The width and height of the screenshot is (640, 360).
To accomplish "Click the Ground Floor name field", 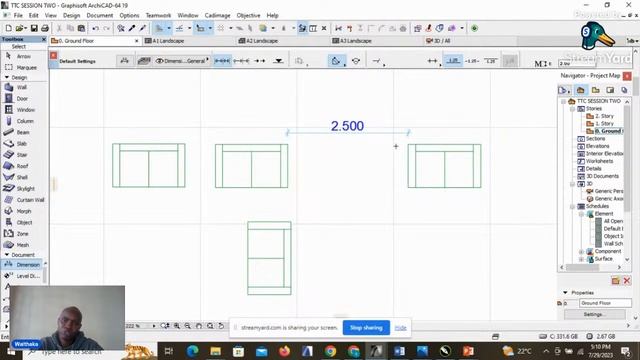I will (x=605, y=303).
